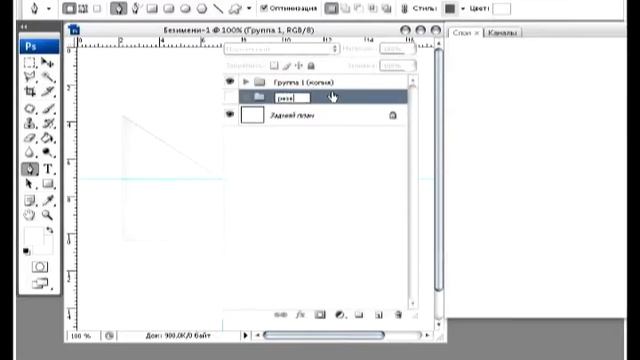640x360 pixels.
Task: Open the Pen tool preset picker arrow
Action: pyautogui.click(x=49, y=9)
